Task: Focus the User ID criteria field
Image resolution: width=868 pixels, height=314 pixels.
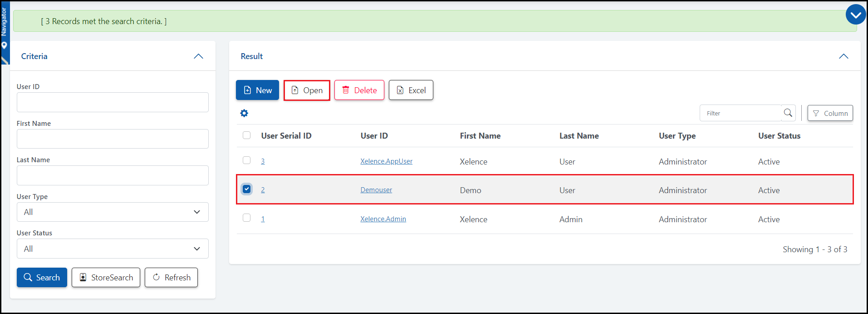Action: [x=113, y=102]
